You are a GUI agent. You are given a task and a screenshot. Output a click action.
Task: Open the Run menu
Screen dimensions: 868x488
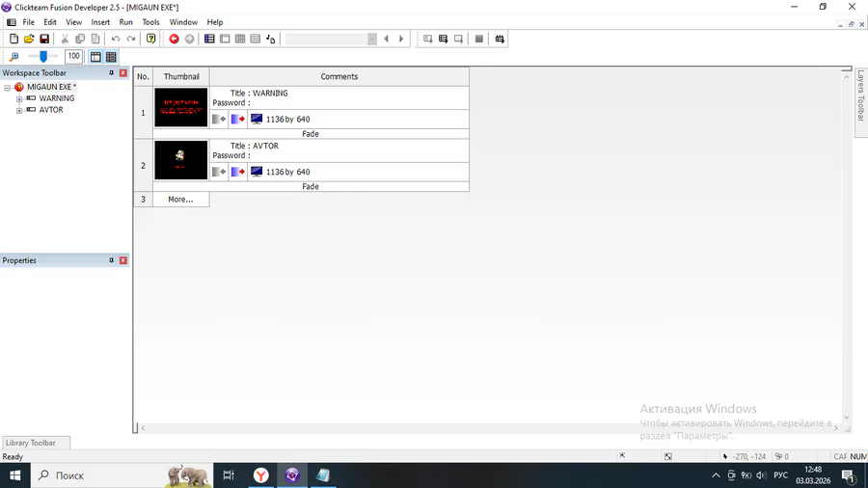pyautogui.click(x=125, y=22)
